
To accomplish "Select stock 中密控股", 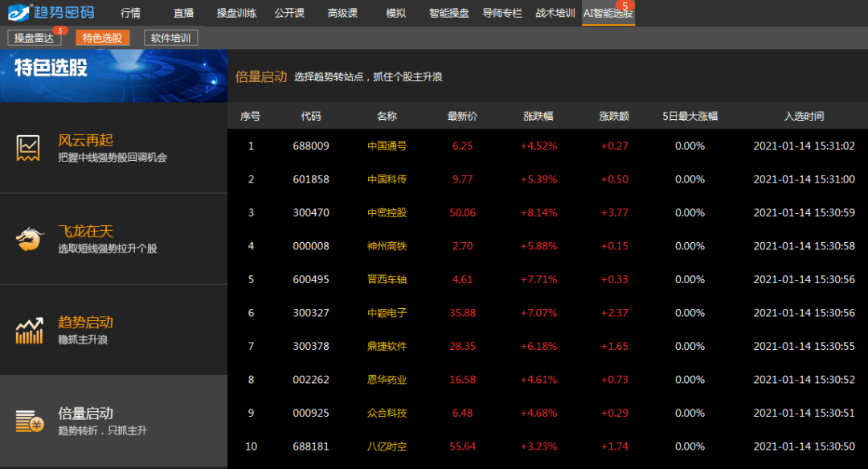I will coord(387,212).
